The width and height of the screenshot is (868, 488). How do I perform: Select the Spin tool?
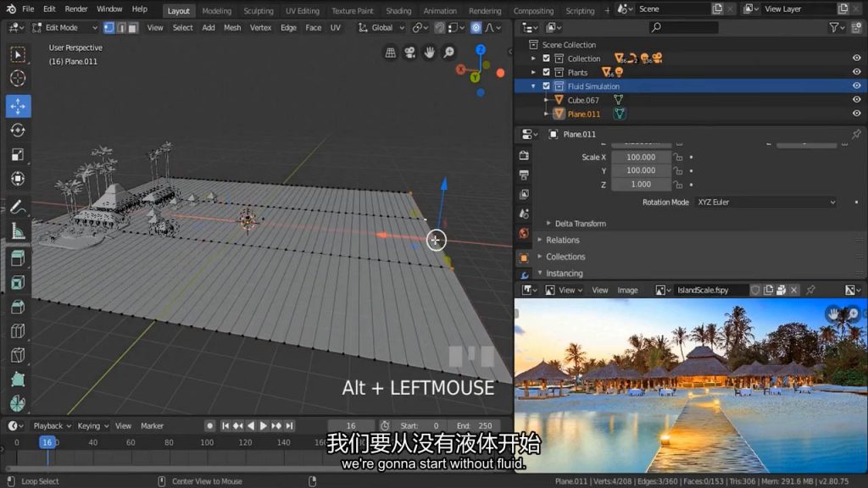[18, 404]
